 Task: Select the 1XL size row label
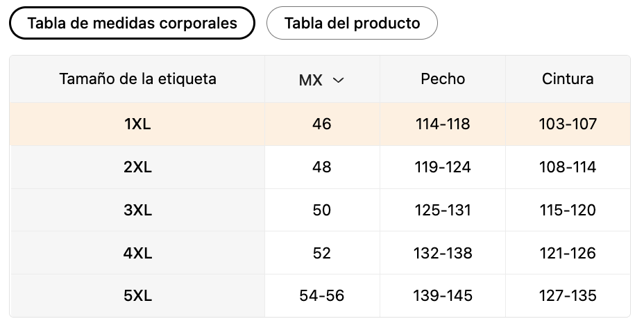tap(137, 124)
